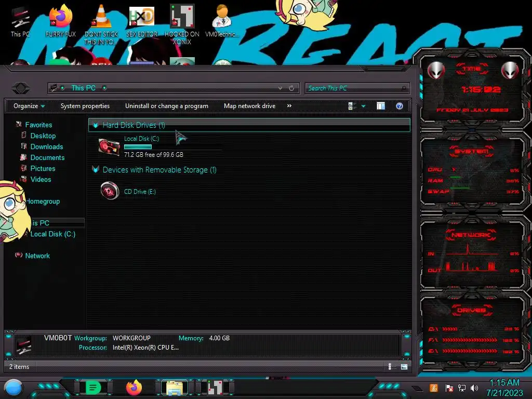The width and height of the screenshot is (532, 399).
Task: Open Videos in the navigation pane
Action: pos(41,179)
